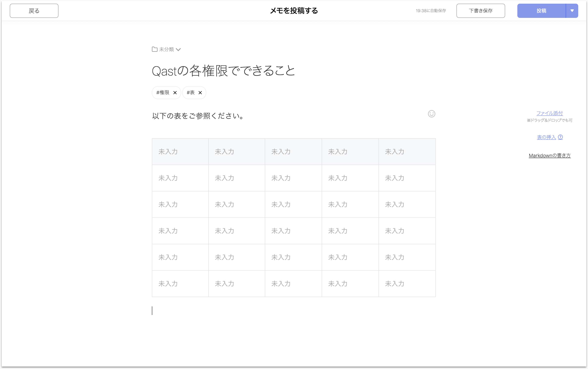The height and width of the screenshot is (369, 588).
Task: Select first header cell of table
Action: point(180,152)
